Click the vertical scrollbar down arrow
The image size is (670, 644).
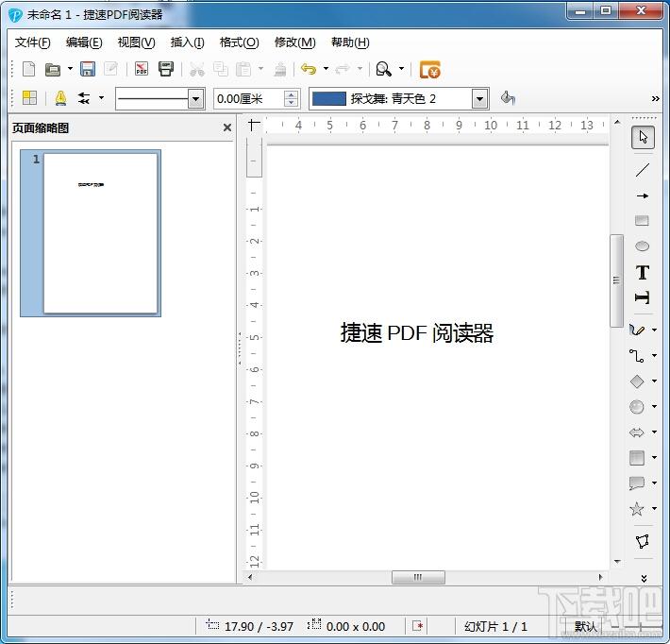[617, 562]
